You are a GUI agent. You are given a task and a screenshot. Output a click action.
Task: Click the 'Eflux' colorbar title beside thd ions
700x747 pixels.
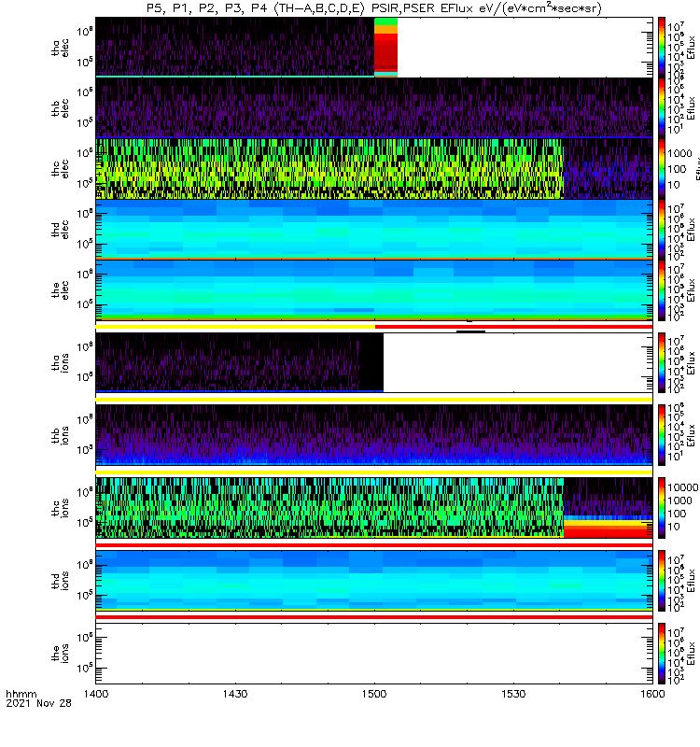691,581
